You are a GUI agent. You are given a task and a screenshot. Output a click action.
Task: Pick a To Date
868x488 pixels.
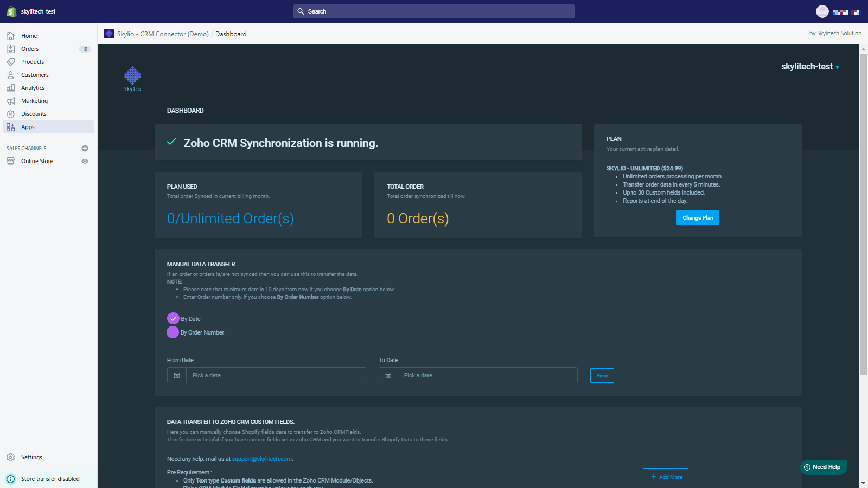[487, 375]
